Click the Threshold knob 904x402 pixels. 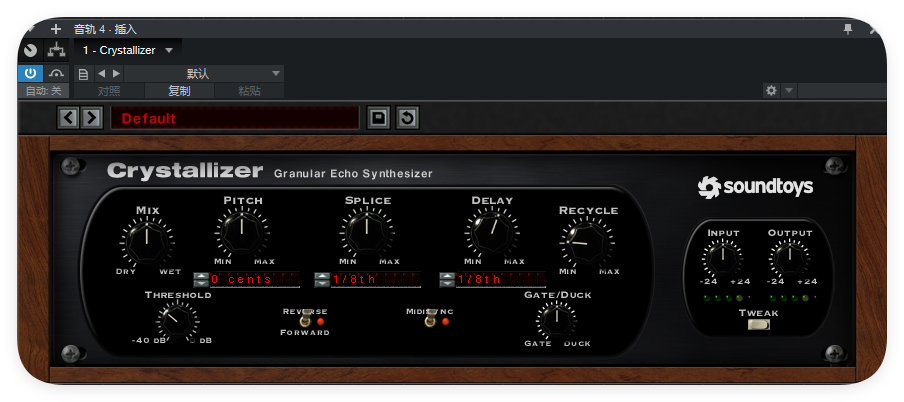[178, 322]
